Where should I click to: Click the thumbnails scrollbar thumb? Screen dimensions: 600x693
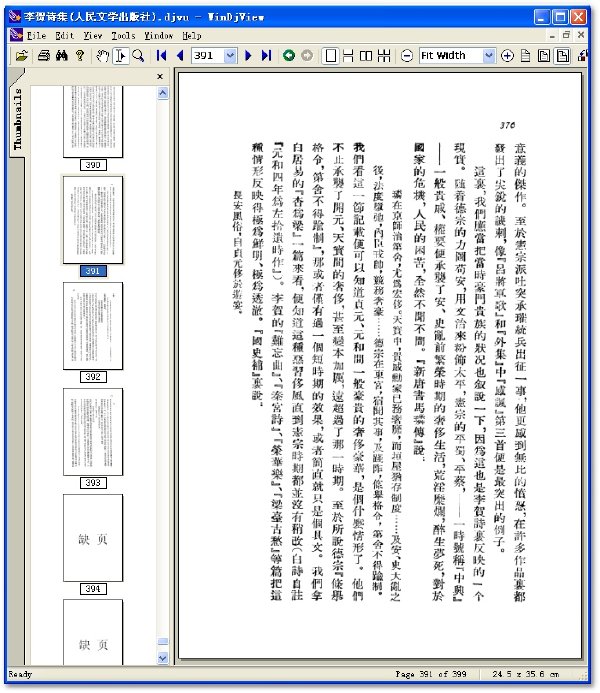[x=163, y=642]
